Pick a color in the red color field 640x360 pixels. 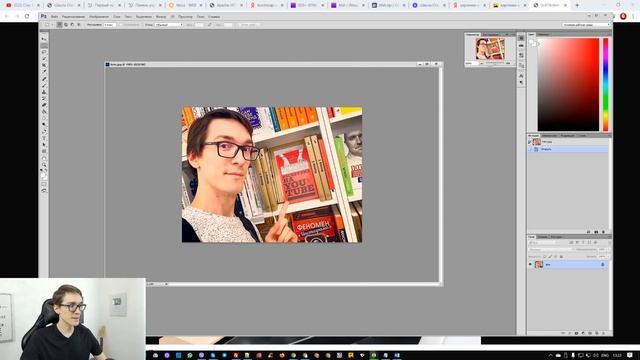pos(568,84)
